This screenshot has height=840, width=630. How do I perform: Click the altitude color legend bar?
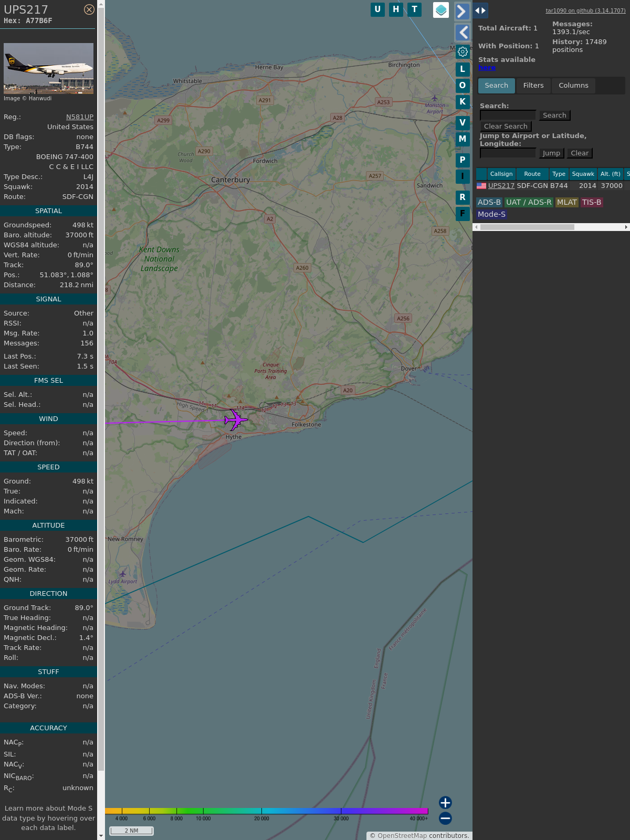[x=267, y=811]
